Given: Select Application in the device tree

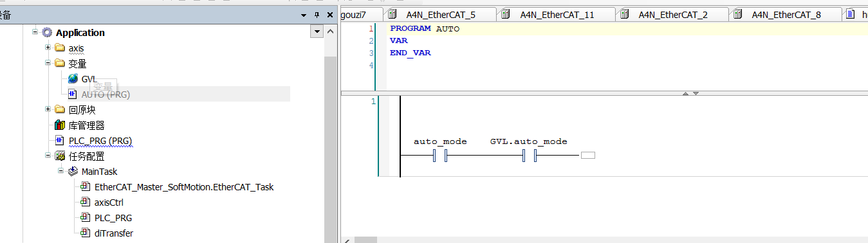Looking at the screenshot, I should [80, 32].
